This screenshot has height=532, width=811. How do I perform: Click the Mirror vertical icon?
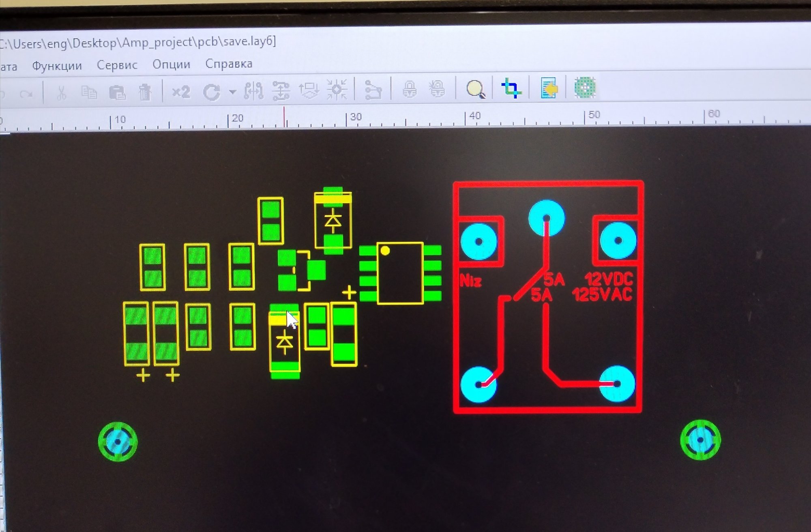(281, 90)
